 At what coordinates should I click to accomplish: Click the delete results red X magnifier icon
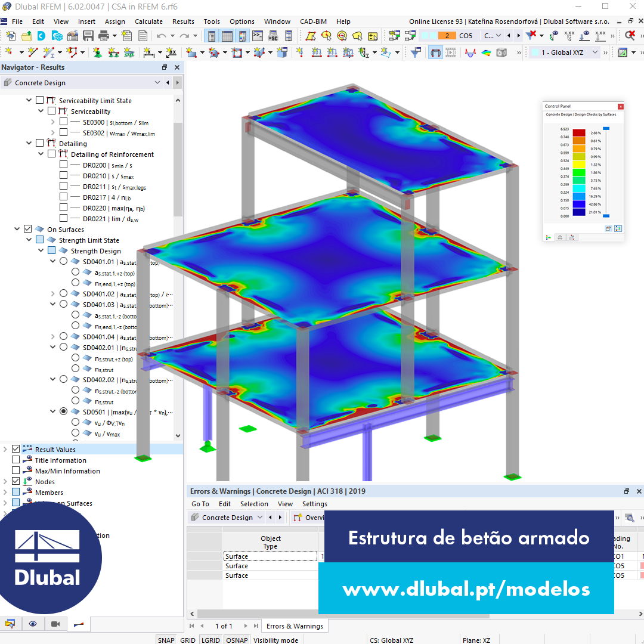pyautogui.click(x=630, y=36)
